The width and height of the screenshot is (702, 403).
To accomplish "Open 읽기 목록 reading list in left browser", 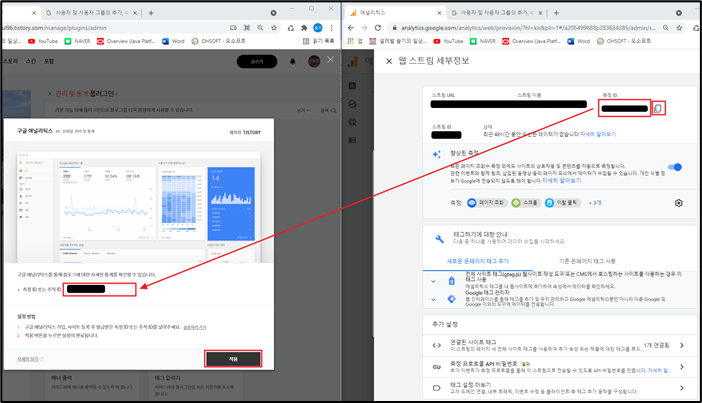I will (318, 41).
